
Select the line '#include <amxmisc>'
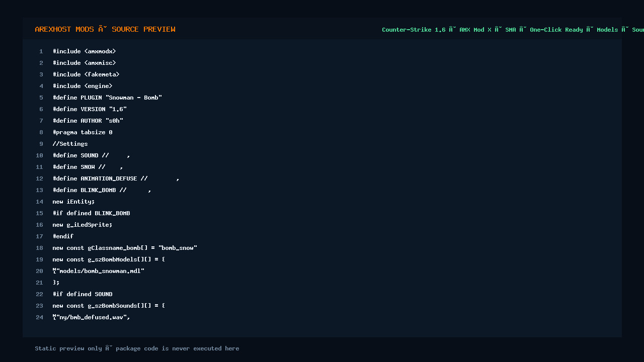pyautogui.click(x=84, y=63)
